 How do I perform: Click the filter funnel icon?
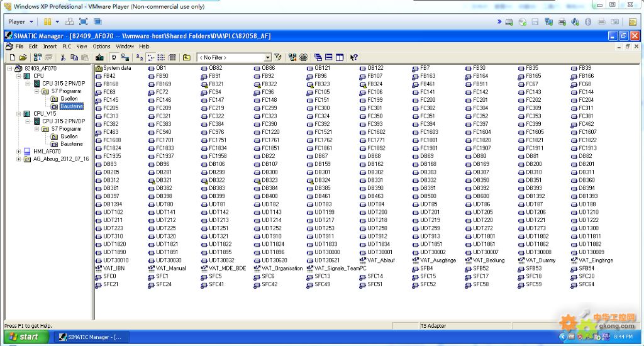click(x=278, y=57)
